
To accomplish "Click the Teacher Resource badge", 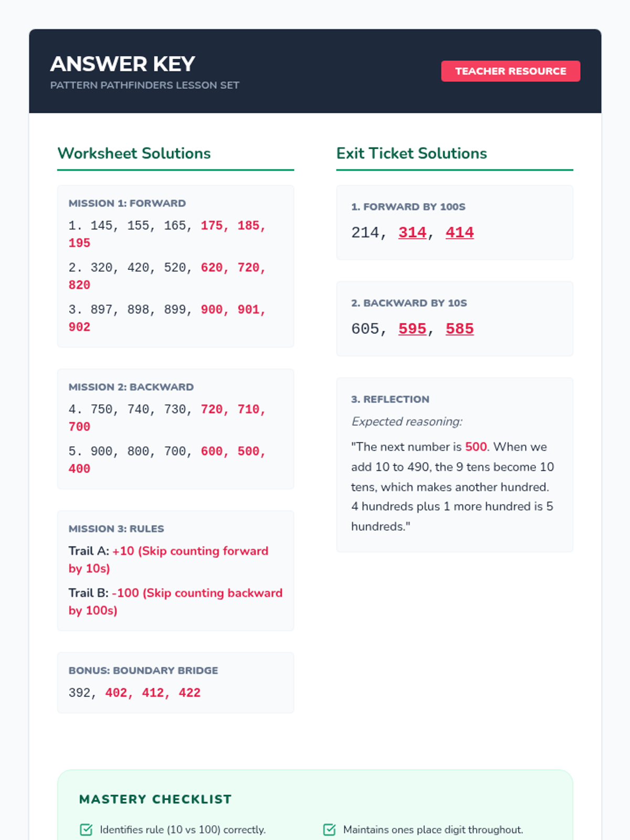I will click(x=510, y=71).
